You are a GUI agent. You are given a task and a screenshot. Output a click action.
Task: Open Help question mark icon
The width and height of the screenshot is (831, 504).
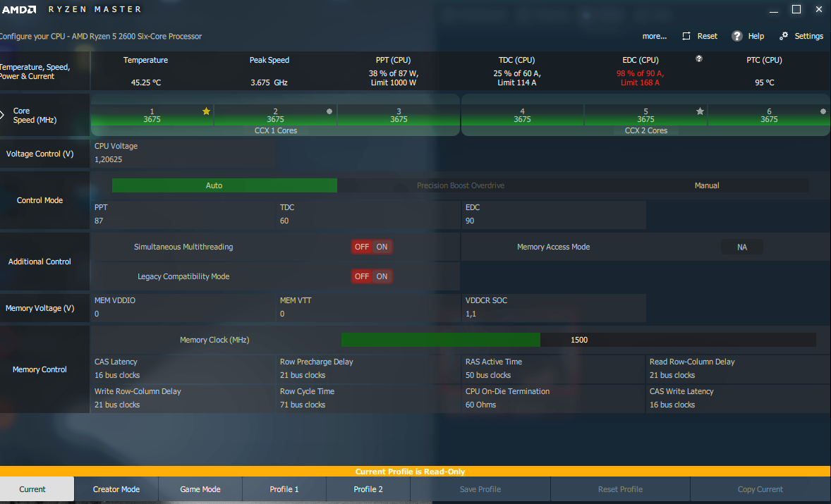[736, 36]
